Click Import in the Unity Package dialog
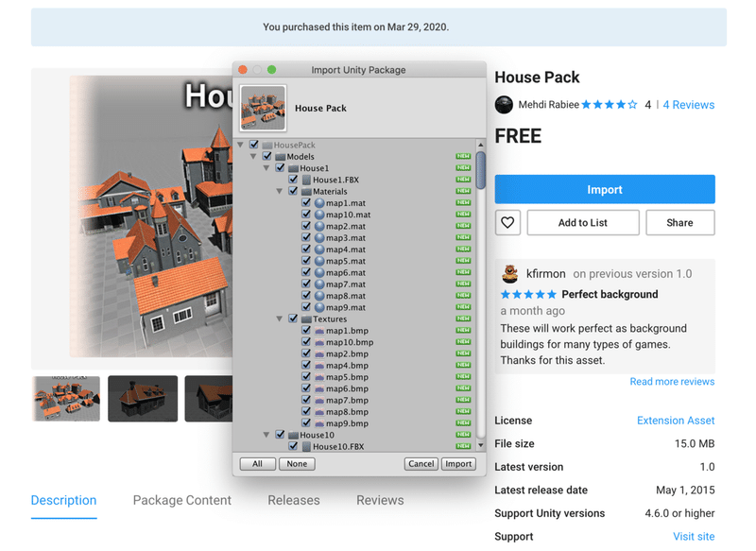The width and height of the screenshot is (756, 551). (458, 464)
